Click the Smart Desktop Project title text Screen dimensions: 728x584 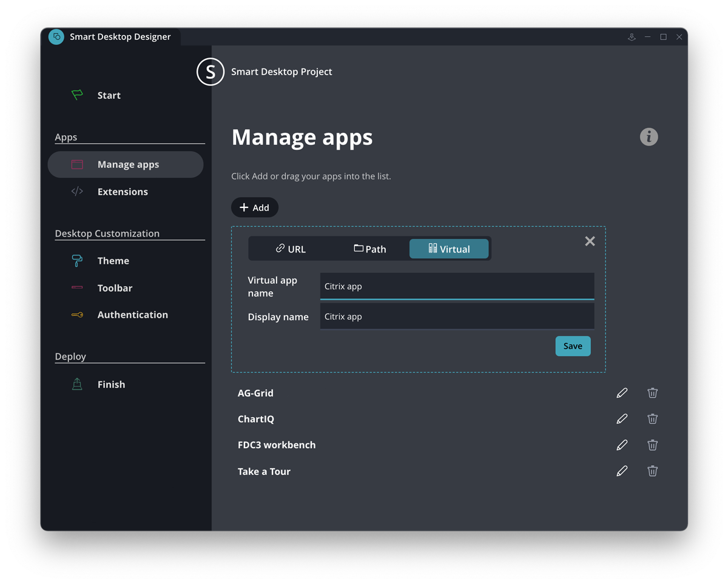point(281,72)
